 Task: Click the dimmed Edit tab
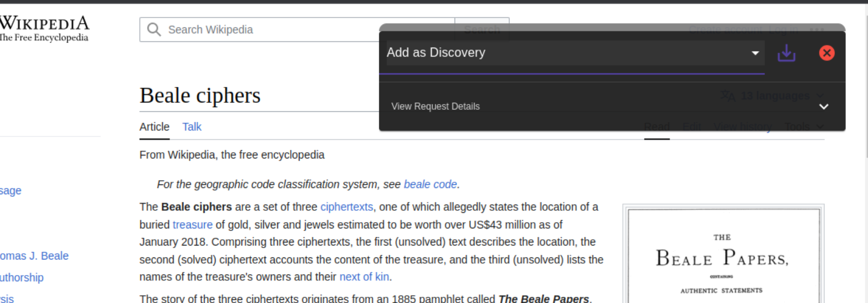(x=691, y=127)
